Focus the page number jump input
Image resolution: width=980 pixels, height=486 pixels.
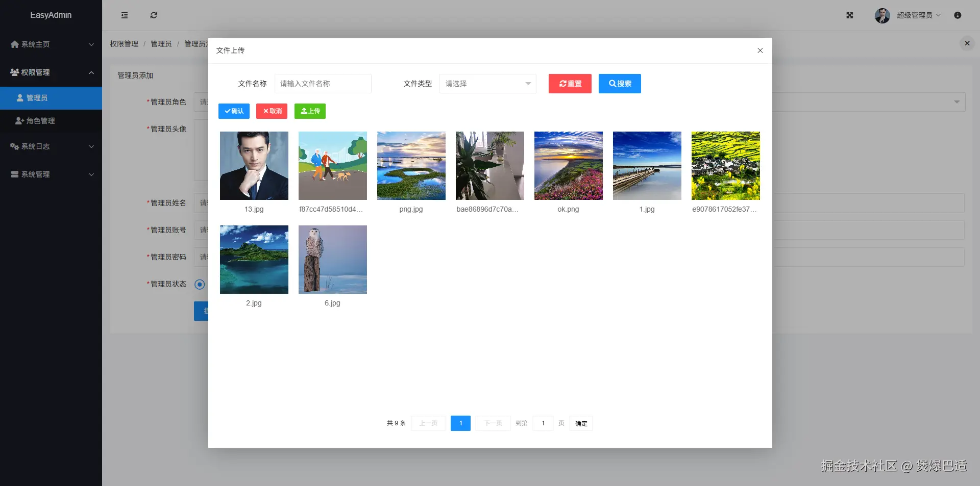[x=543, y=423]
